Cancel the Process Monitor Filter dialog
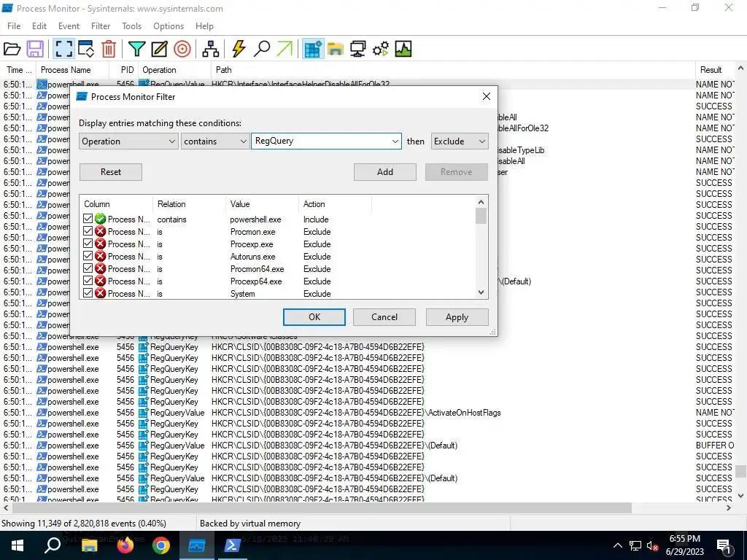747x560 pixels. (x=384, y=317)
